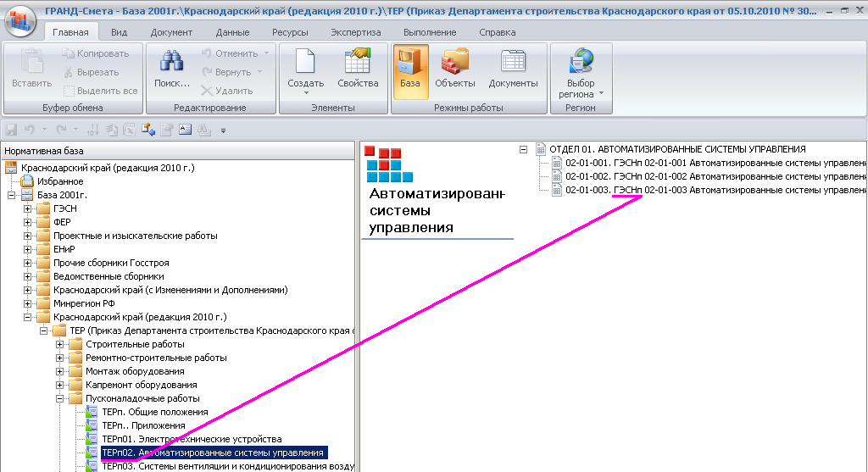Select Проектные и изыскательские работы folder
The width and height of the screenshot is (868, 472).
click(x=135, y=236)
